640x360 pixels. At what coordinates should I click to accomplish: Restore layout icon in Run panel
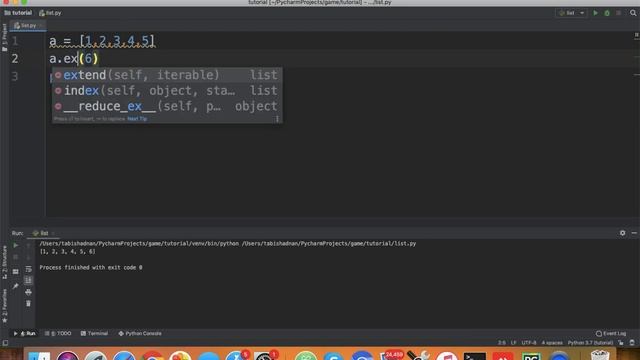[x=16, y=272]
